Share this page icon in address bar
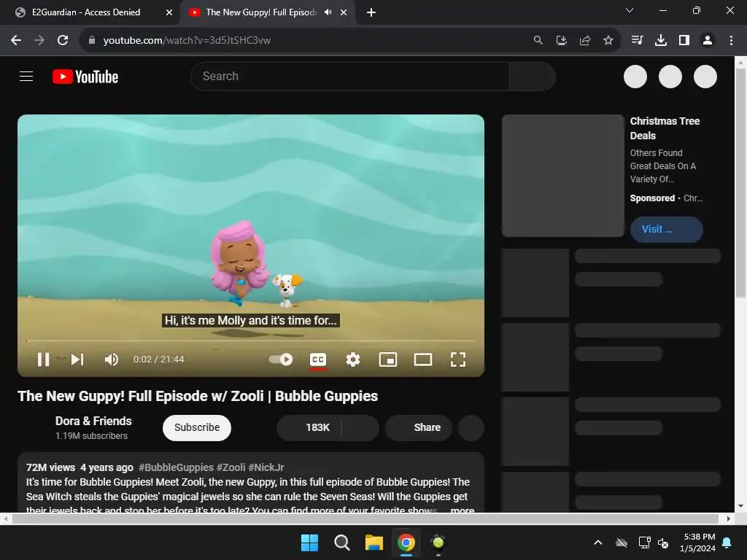Viewport: 747px width, 560px height. pos(585,40)
